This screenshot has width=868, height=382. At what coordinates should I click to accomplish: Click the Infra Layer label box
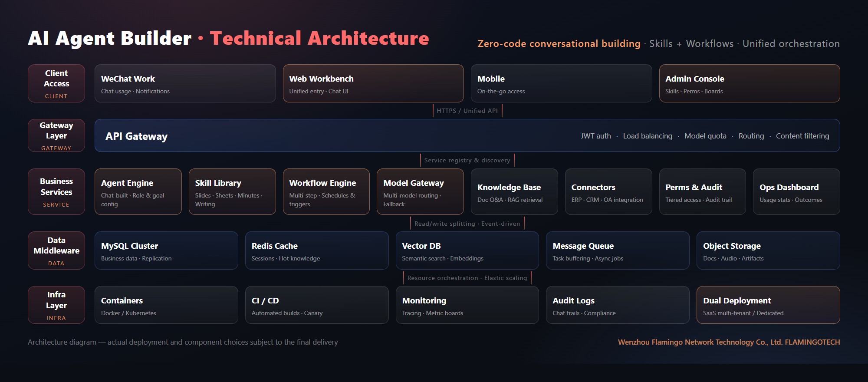click(x=56, y=305)
